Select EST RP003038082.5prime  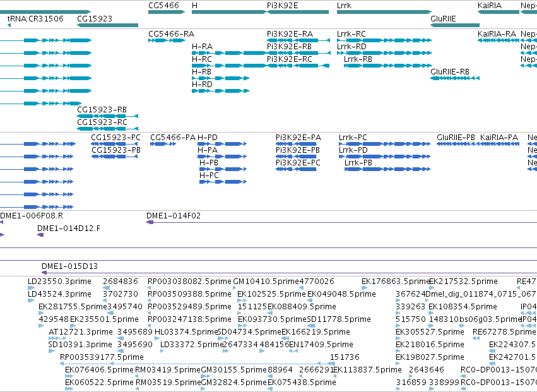tap(149, 288)
